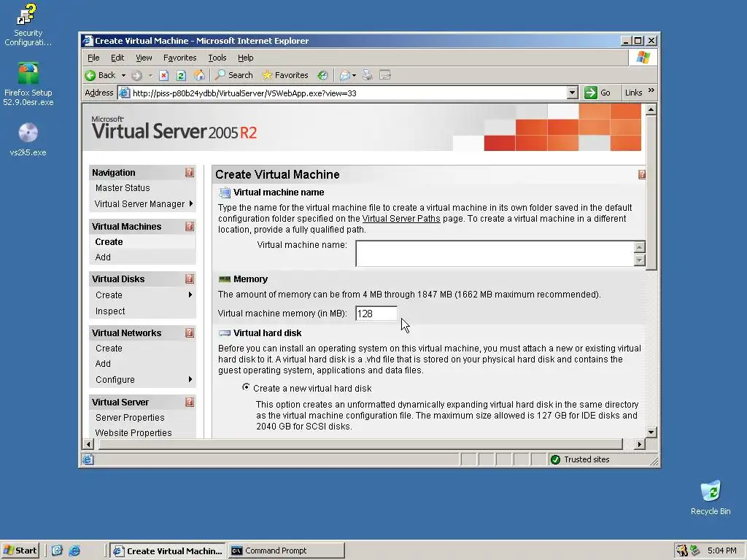Open the Favorites menu
Screen dimensions: 747x560
coord(179,58)
